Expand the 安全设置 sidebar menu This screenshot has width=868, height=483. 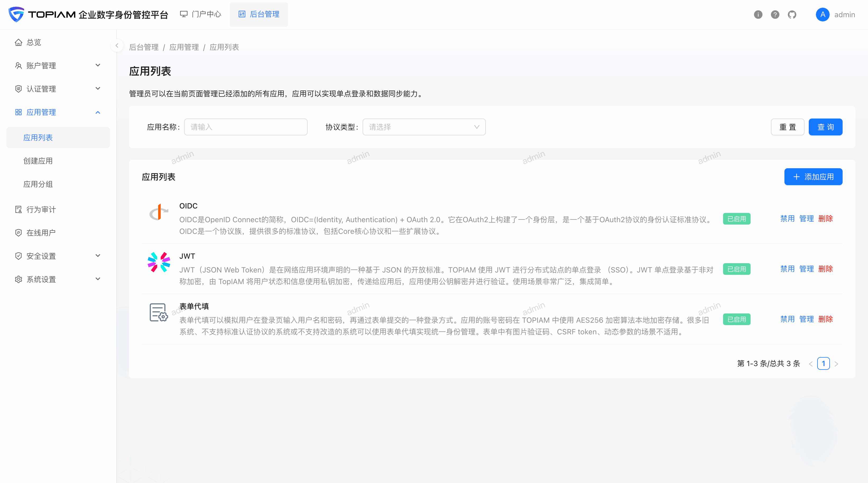point(58,256)
